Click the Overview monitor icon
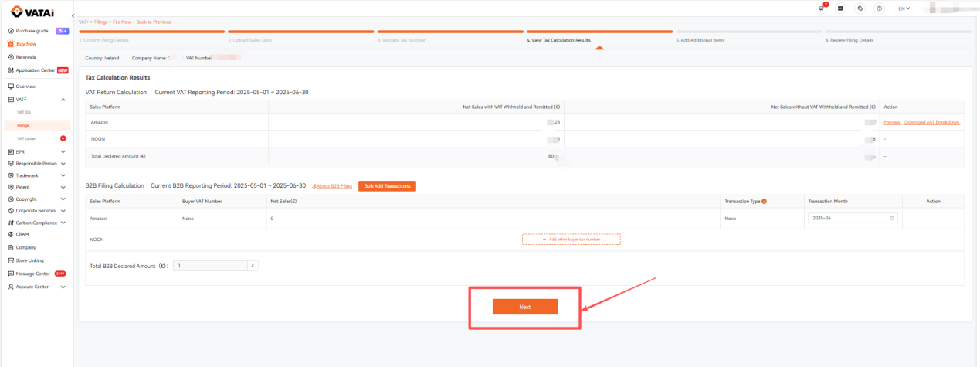 11,87
